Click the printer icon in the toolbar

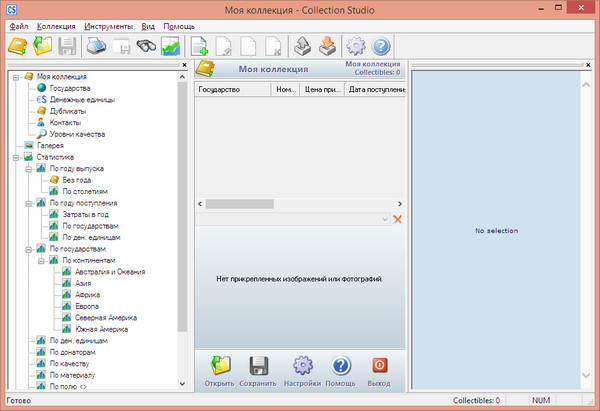coord(96,46)
